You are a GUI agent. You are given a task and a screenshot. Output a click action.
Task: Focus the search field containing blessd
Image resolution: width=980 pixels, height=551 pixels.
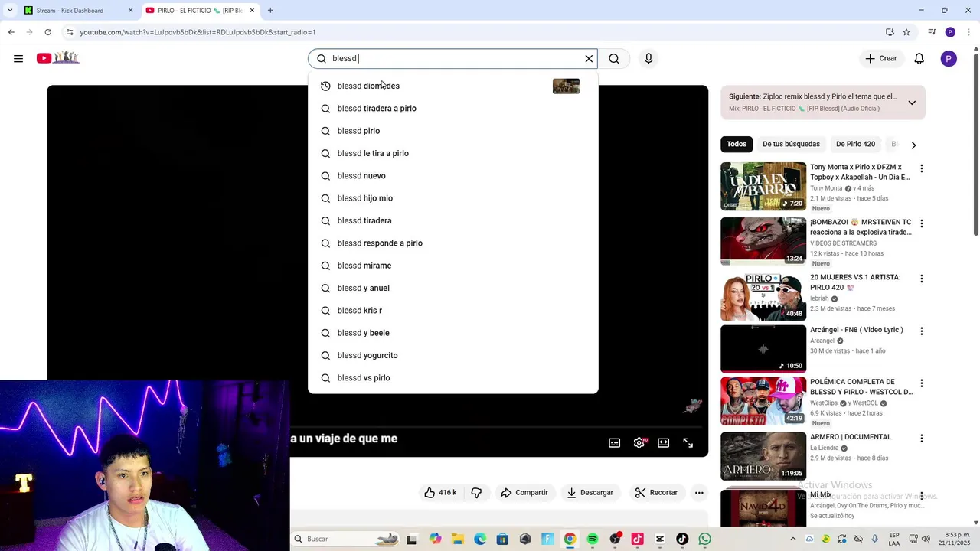[452, 58]
